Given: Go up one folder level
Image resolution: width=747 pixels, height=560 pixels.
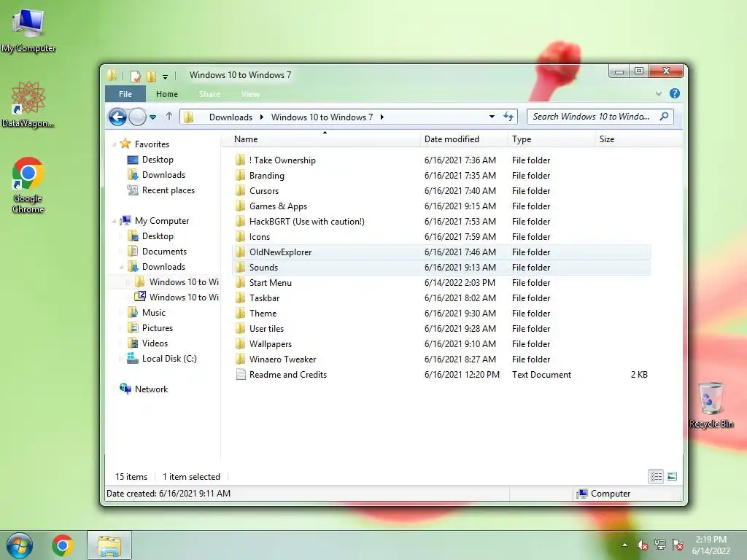Looking at the screenshot, I should (x=169, y=116).
